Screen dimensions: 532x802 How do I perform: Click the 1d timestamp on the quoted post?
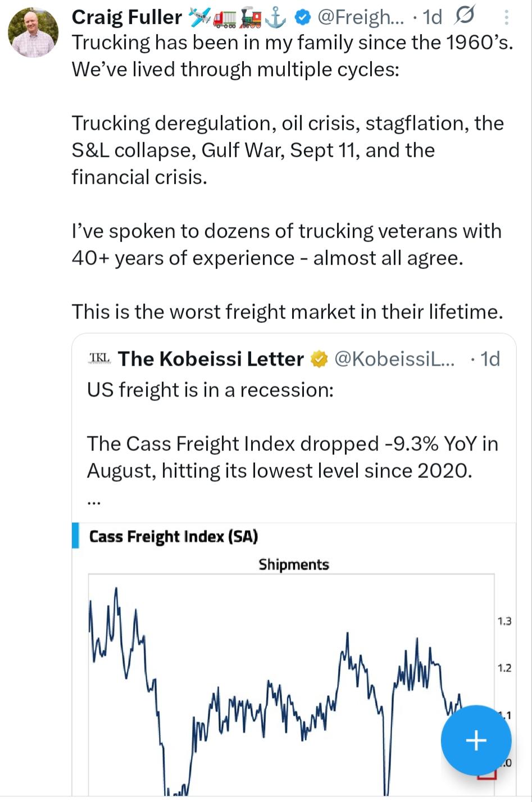[x=490, y=359]
